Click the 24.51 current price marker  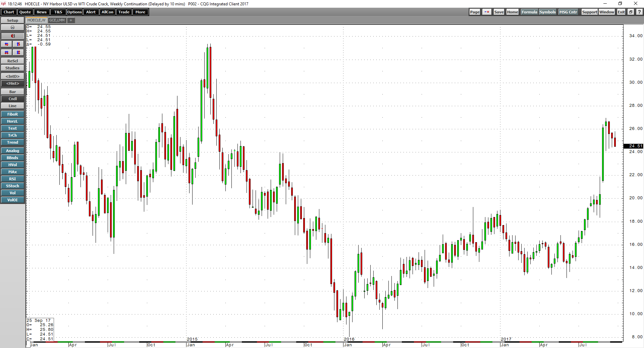(x=633, y=146)
